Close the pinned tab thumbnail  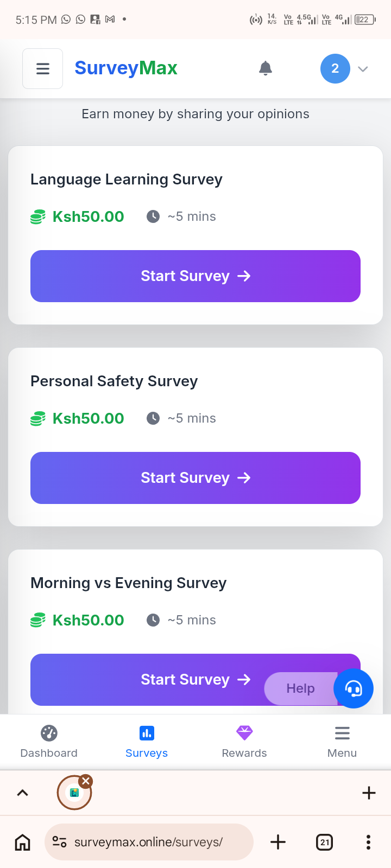pyautogui.click(x=86, y=781)
